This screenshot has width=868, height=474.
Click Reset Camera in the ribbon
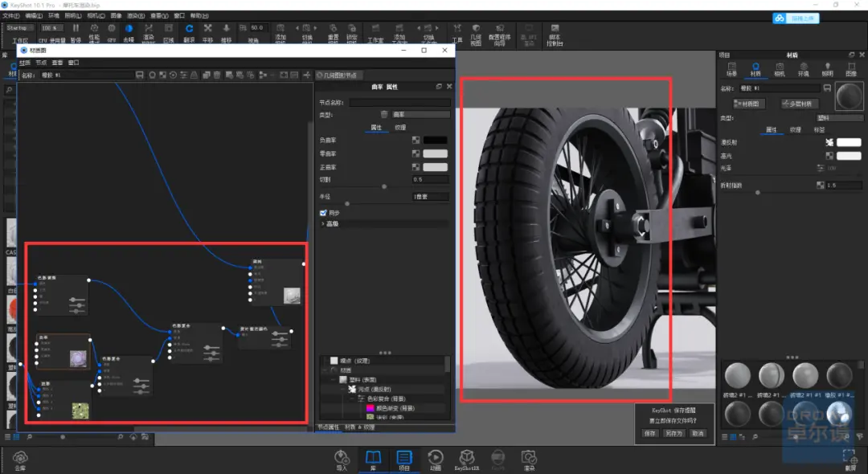click(x=333, y=33)
